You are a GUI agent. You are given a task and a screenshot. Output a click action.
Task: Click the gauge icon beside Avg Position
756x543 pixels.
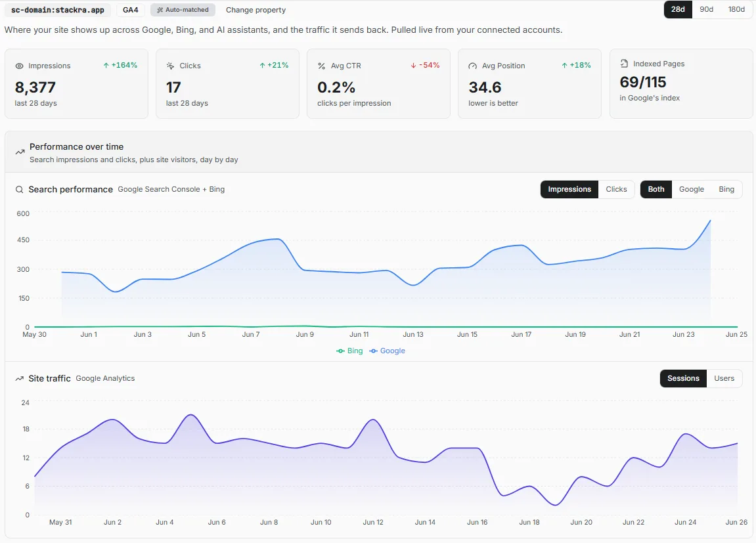point(472,66)
